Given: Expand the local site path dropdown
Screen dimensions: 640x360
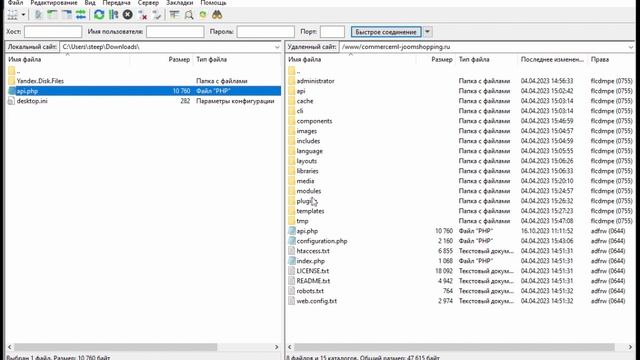Looking at the screenshot, I should (x=277, y=47).
